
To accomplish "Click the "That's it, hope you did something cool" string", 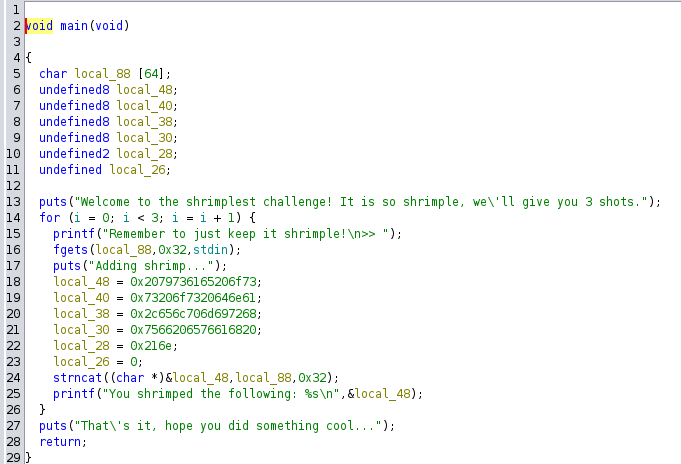I will pyautogui.click(x=228, y=426).
